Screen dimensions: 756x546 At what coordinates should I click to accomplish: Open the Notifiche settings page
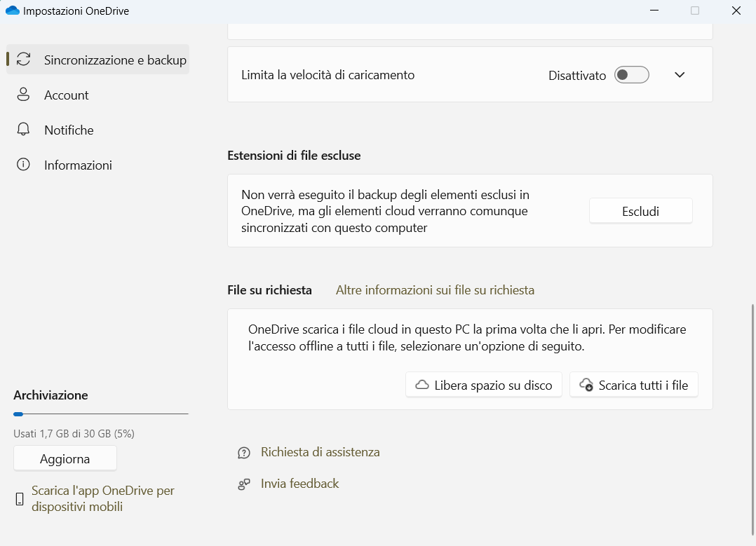[x=98, y=130]
